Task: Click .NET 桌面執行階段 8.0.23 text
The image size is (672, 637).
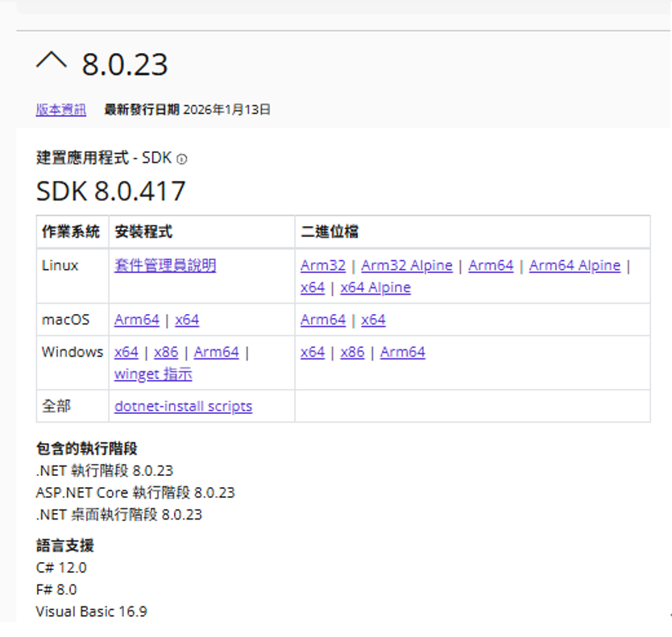Action: click(118, 515)
